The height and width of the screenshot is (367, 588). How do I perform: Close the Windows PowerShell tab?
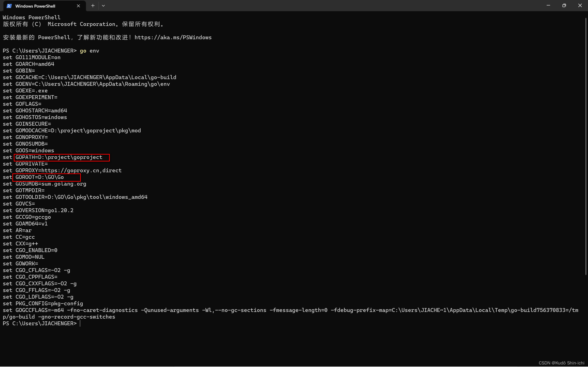[x=78, y=6]
